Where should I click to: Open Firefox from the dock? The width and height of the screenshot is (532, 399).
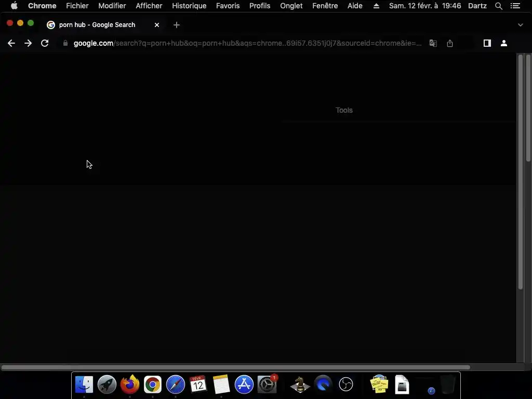click(129, 385)
